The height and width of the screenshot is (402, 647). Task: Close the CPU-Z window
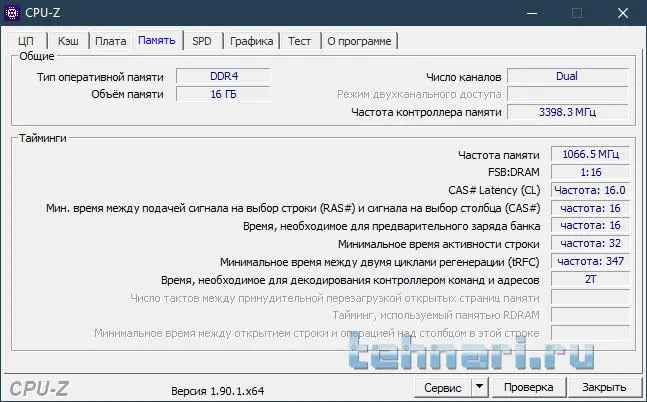click(x=623, y=13)
